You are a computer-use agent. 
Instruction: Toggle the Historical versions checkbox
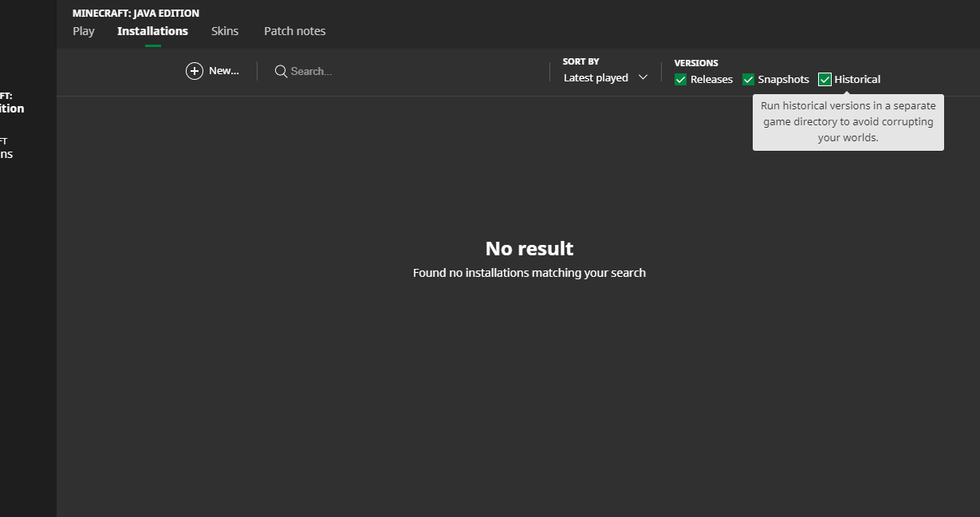pos(825,79)
